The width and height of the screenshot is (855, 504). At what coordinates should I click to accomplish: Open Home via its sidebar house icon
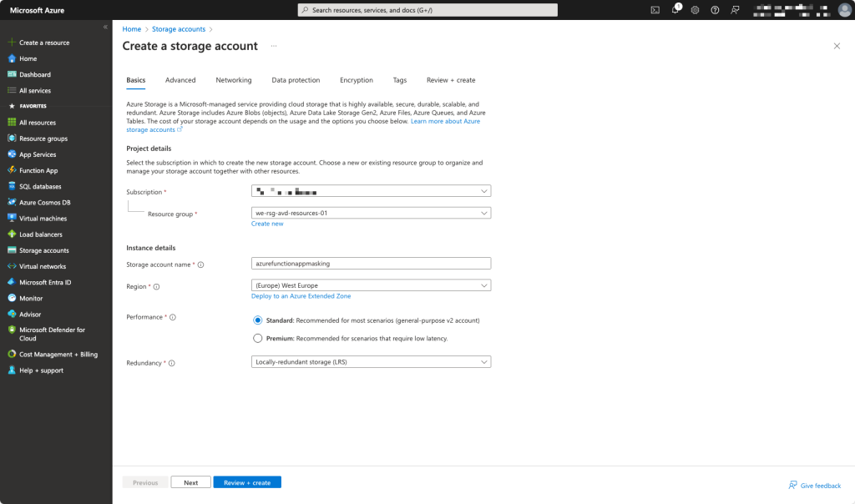tap(12, 58)
